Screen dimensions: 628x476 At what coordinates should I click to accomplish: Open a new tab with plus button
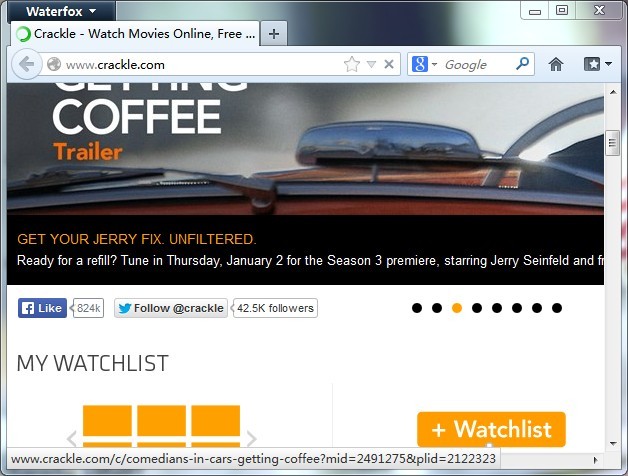point(274,34)
